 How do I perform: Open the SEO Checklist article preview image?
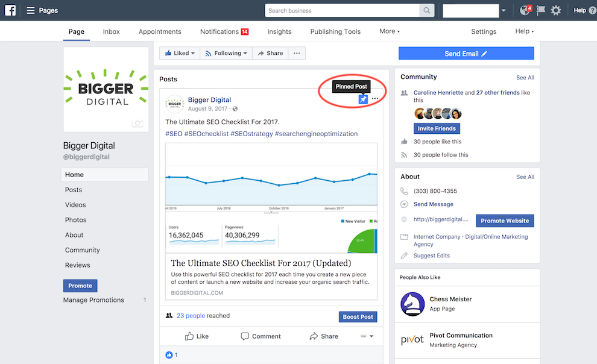271,198
